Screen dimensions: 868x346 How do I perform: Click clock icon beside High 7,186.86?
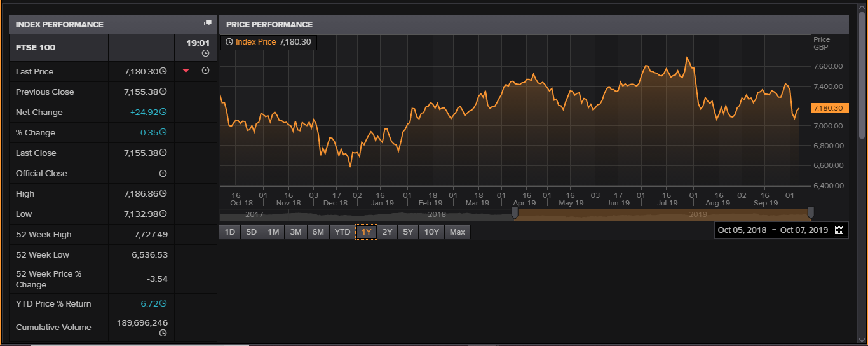pyautogui.click(x=163, y=193)
